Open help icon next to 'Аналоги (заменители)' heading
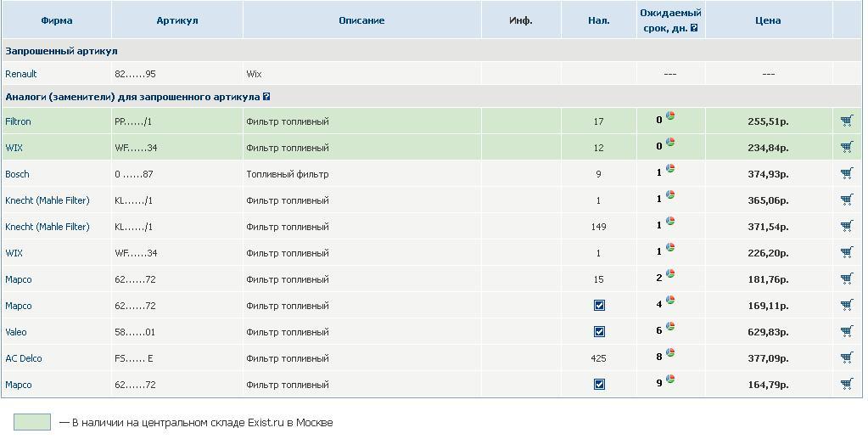Viewport: 868px width, 439px height. click(266, 97)
